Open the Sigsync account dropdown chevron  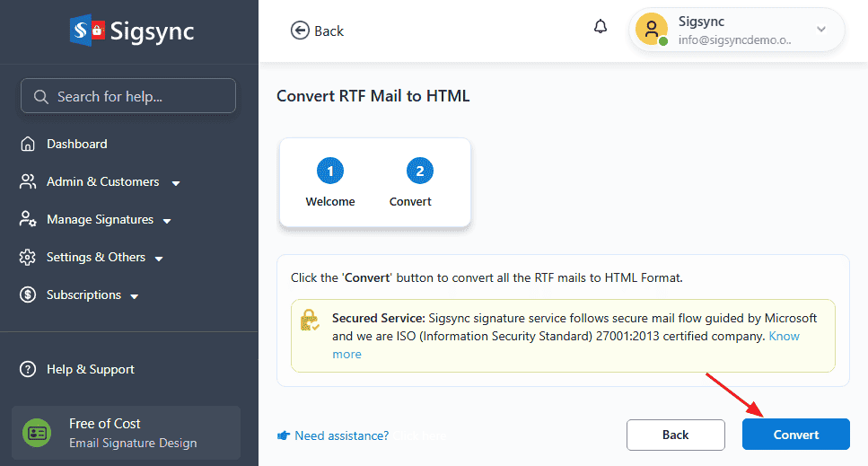821,30
